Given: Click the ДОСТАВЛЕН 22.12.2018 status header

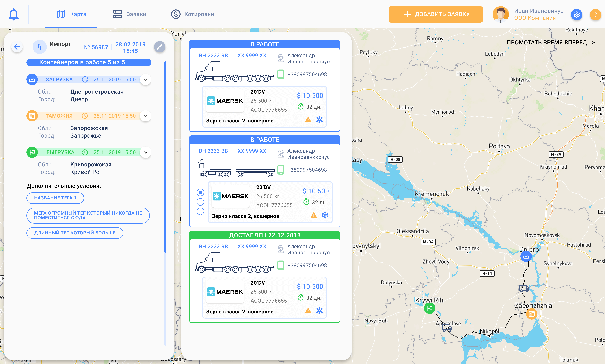Looking at the screenshot, I should (265, 235).
